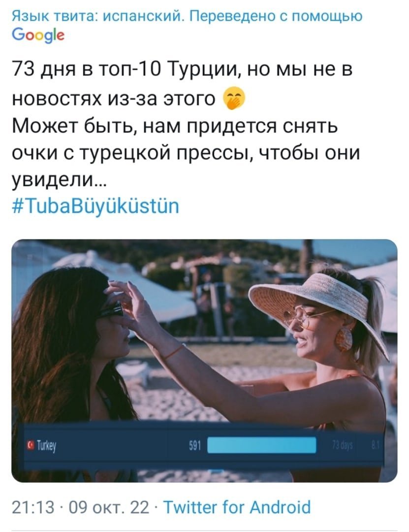Image resolution: width=409 pixels, height=532 pixels.
Task: Click the 591 points value
Action: click(195, 445)
